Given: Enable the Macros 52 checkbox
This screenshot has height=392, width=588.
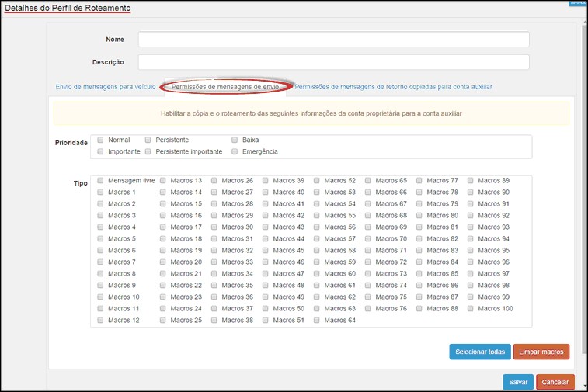Looking at the screenshot, I should click(x=316, y=180).
